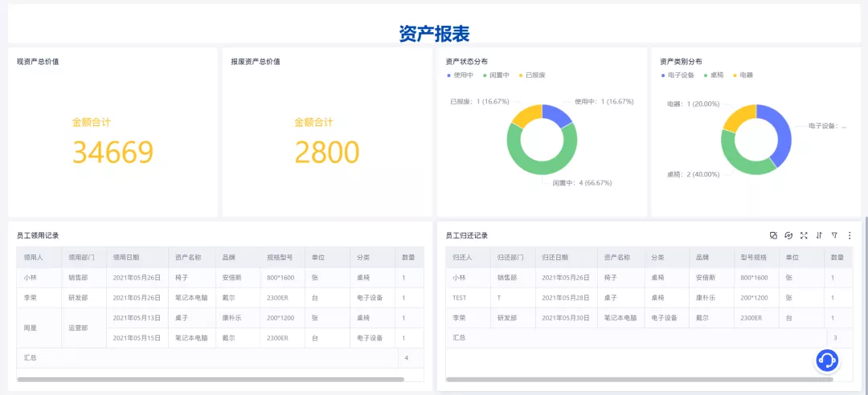
Task: Expand 员工归还记录 table to fullscreen
Action: (804, 236)
